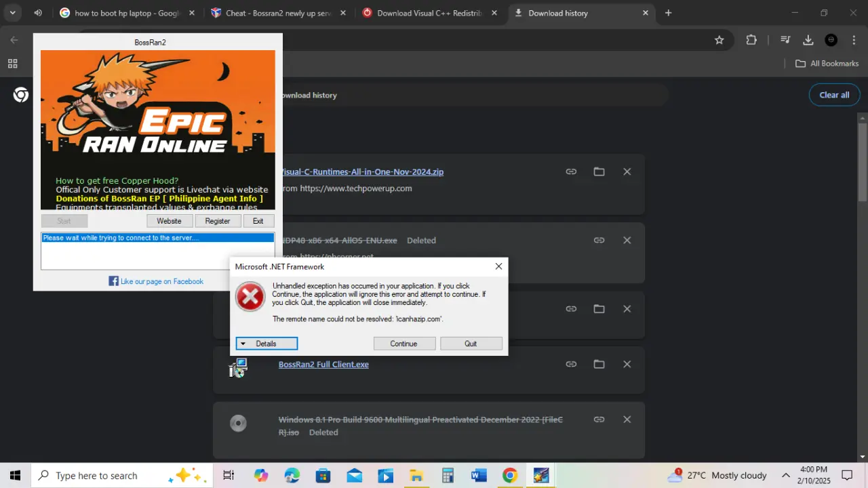
Task: Open Task View from the taskbar
Action: (229, 475)
